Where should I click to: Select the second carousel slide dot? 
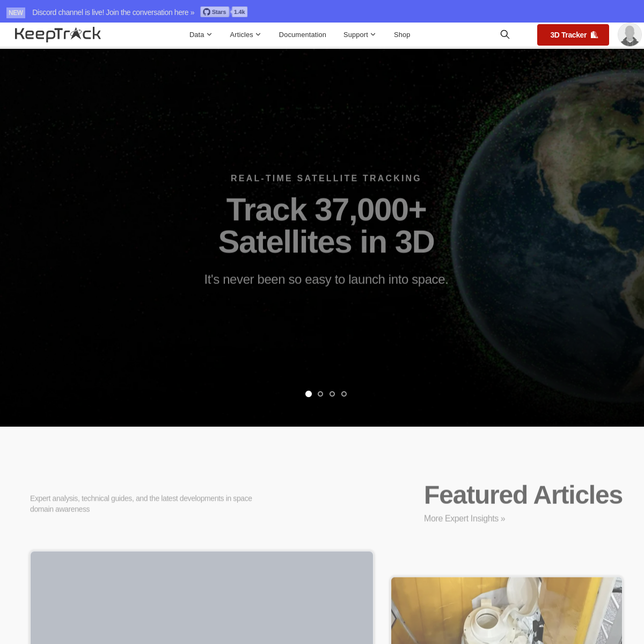320,393
